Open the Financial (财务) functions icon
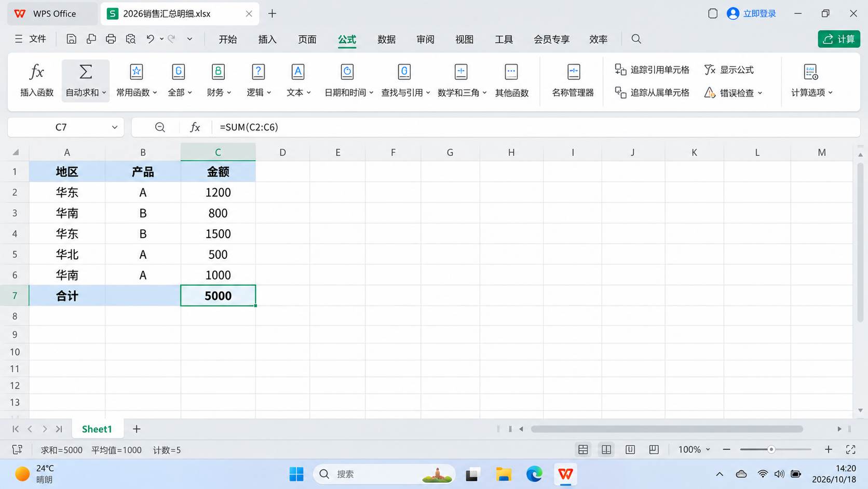868x489 pixels. point(218,72)
